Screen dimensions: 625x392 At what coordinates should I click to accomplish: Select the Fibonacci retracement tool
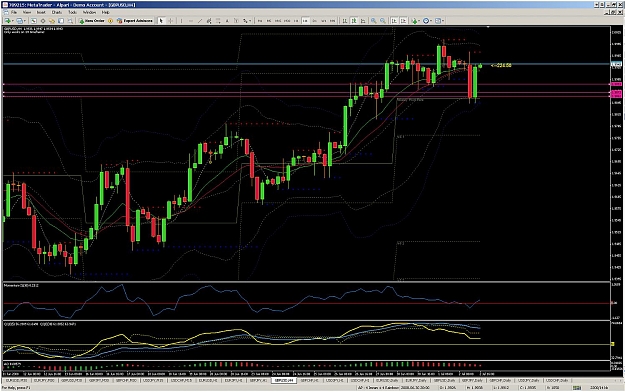point(218,21)
